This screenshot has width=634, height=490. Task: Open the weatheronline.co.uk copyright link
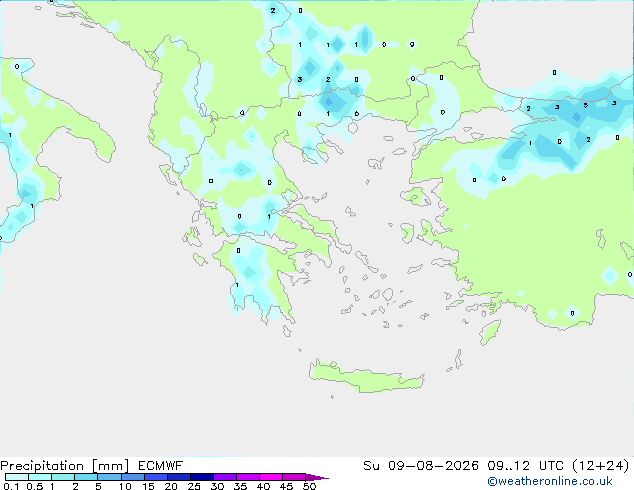[x=550, y=481]
